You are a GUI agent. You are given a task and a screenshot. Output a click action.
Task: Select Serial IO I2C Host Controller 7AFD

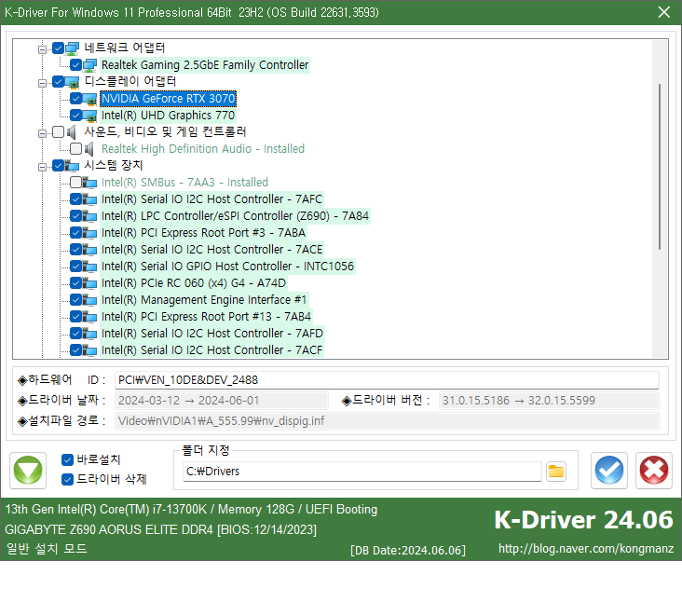pos(212,334)
